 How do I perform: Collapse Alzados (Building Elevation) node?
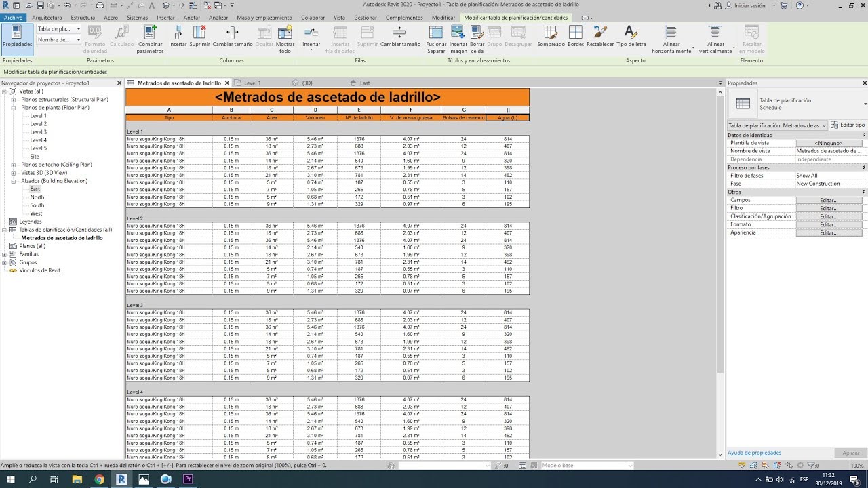13,181
